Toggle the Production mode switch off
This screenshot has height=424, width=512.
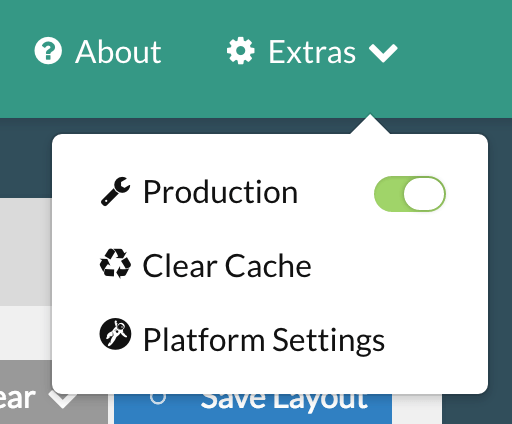(x=410, y=194)
